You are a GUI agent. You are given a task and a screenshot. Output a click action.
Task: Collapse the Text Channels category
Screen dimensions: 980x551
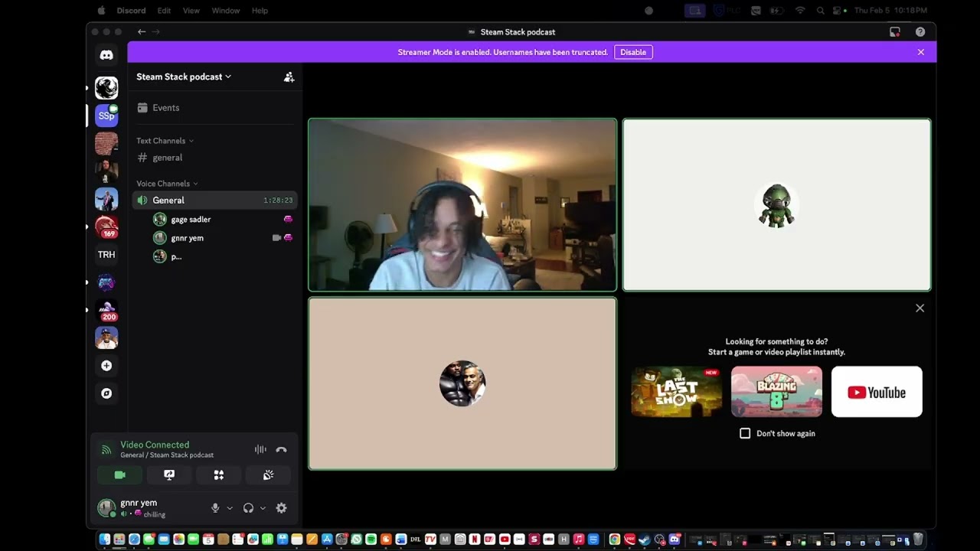click(165, 141)
